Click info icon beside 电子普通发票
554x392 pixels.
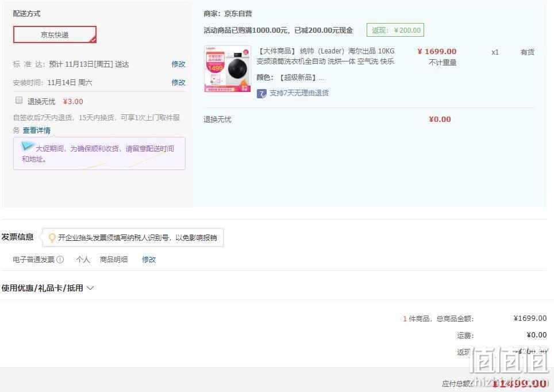point(60,259)
